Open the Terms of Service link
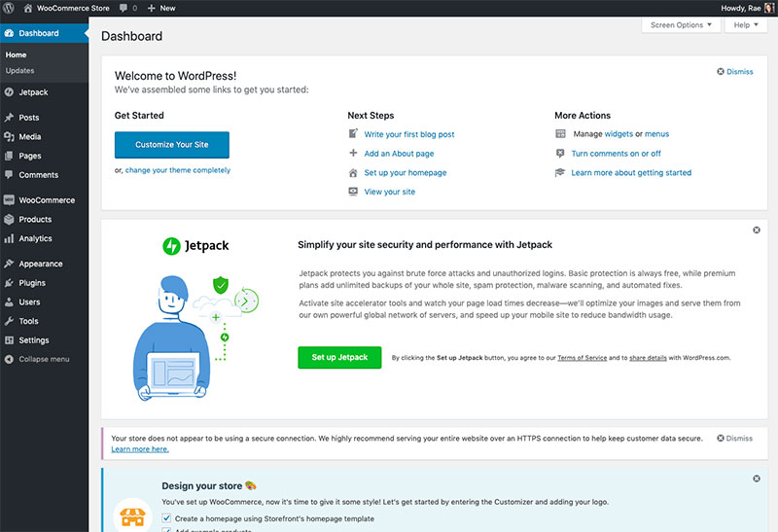 coord(582,358)
